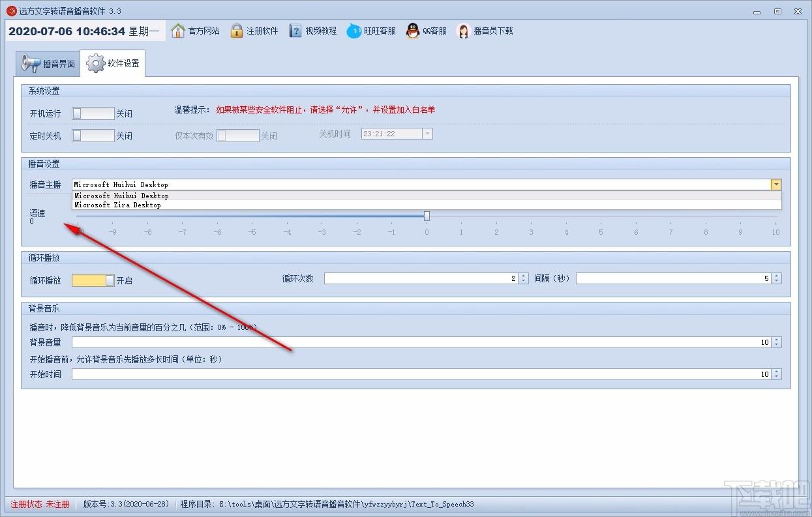Viewport: 812px width, 517px height.
Task: Click the gear icon on 软件设置 tab
Action: 96,63
